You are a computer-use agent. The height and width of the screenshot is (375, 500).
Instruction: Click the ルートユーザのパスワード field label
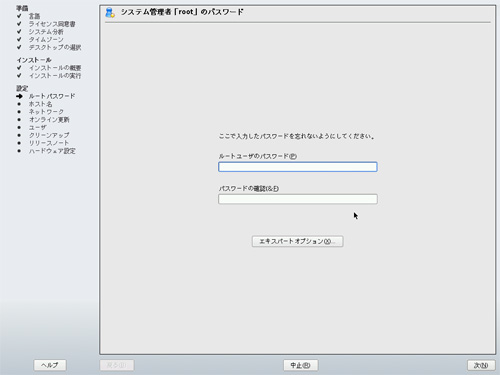[258, 156]
